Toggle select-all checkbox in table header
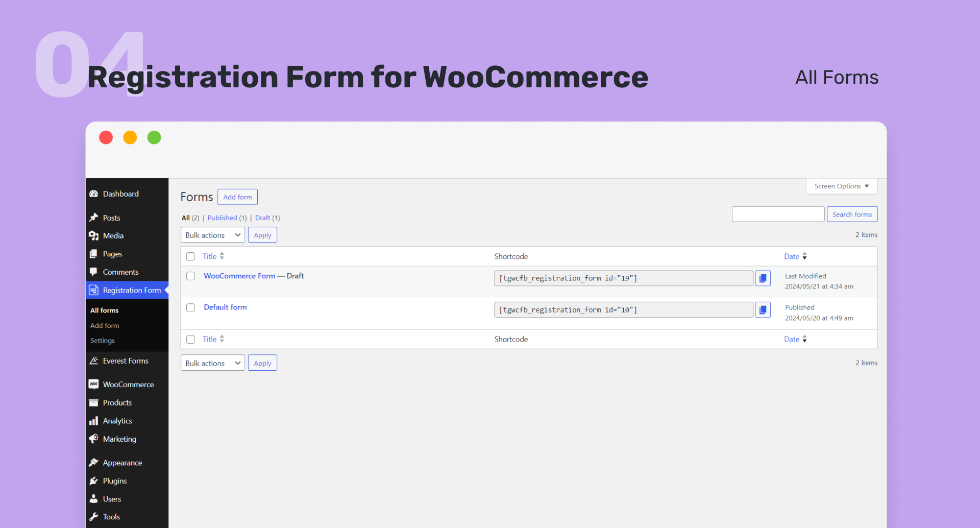Viewport: 980px width, 528px height. tap(191, 257)
